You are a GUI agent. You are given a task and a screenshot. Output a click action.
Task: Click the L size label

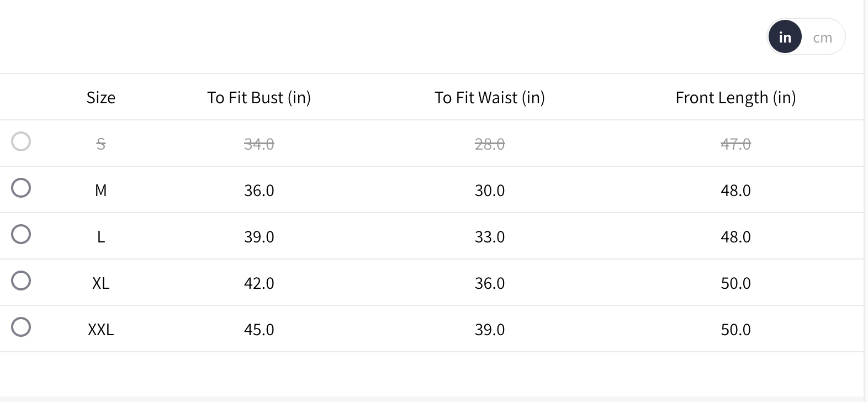pyautogui.click(x=101, y=237)
